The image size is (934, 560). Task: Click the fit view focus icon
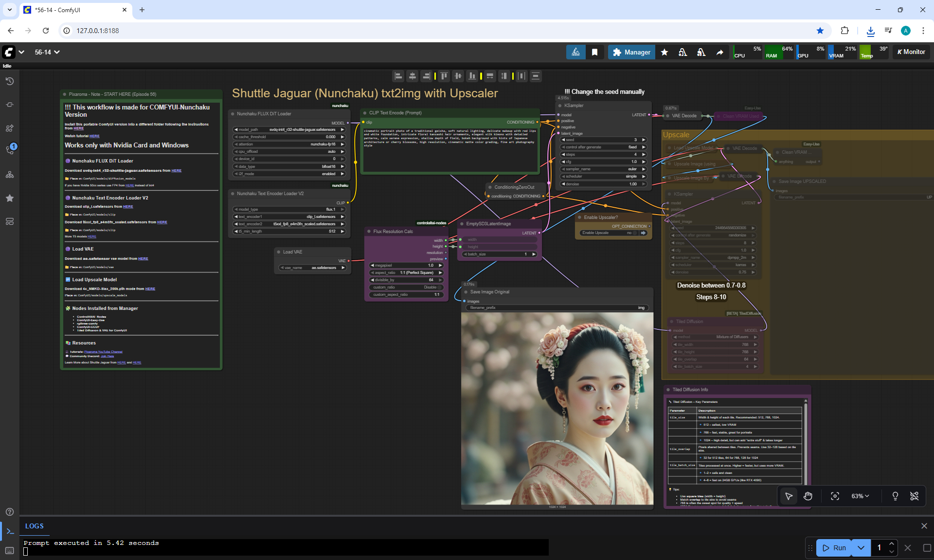click(835, 496)
